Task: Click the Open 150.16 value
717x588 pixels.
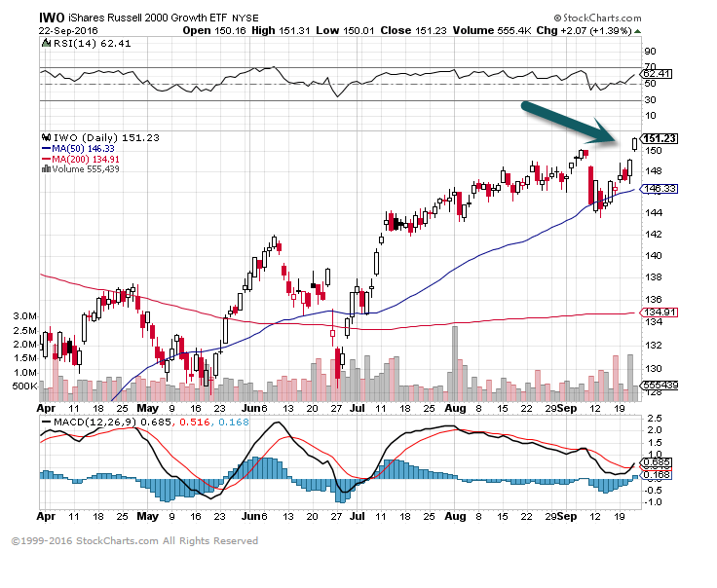Action: point(214,30)
